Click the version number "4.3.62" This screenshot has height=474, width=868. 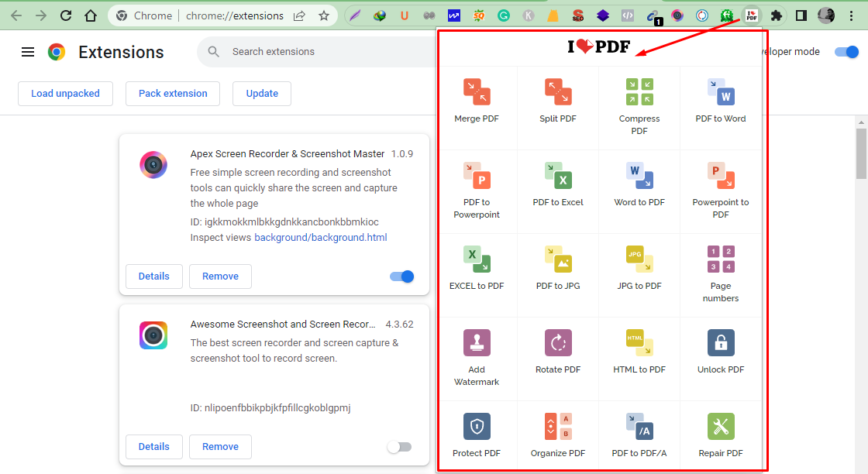click(x=400, y=324)
